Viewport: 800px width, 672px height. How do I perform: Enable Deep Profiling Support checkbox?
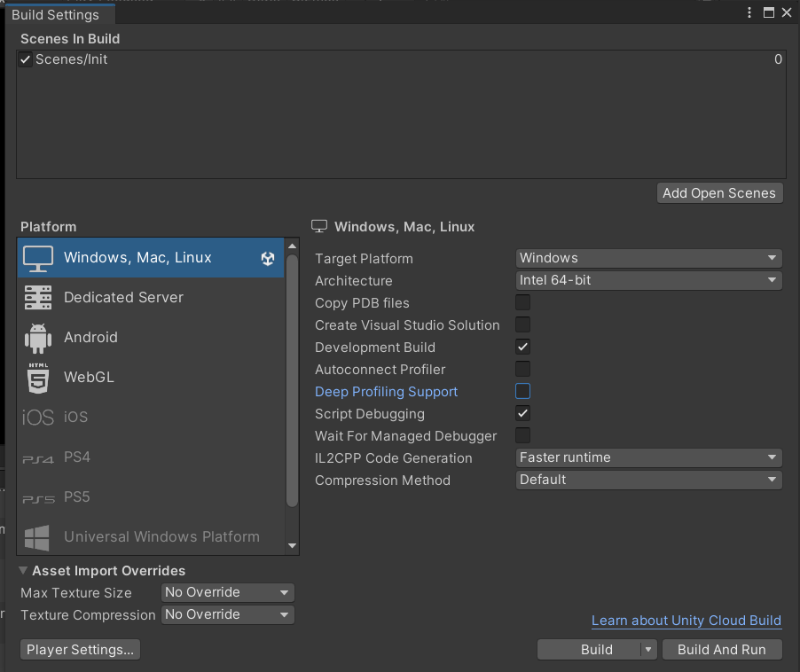(522, 391)
